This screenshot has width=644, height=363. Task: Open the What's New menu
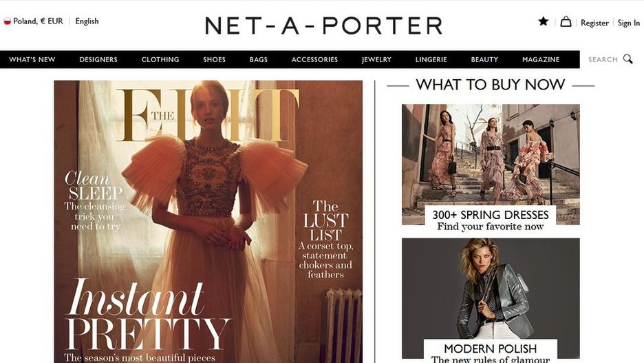tap(32, 60)
